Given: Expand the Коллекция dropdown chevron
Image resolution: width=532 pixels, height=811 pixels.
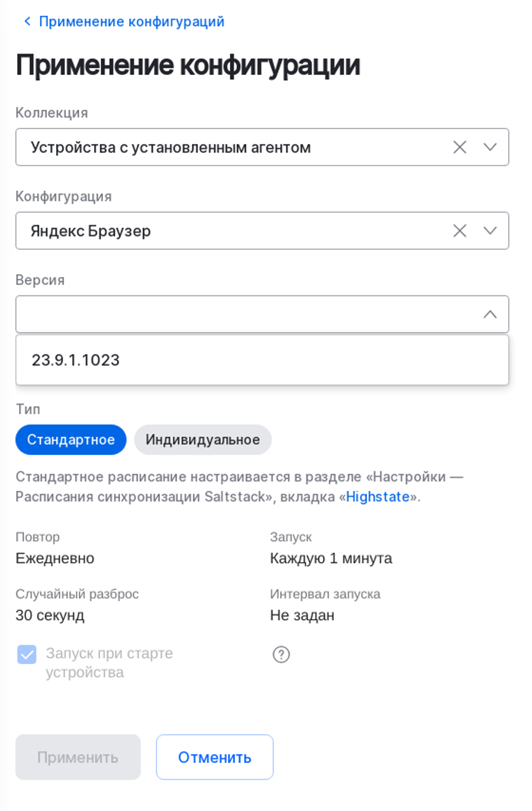Looking at the screenshot, I should tap(490, 147).
